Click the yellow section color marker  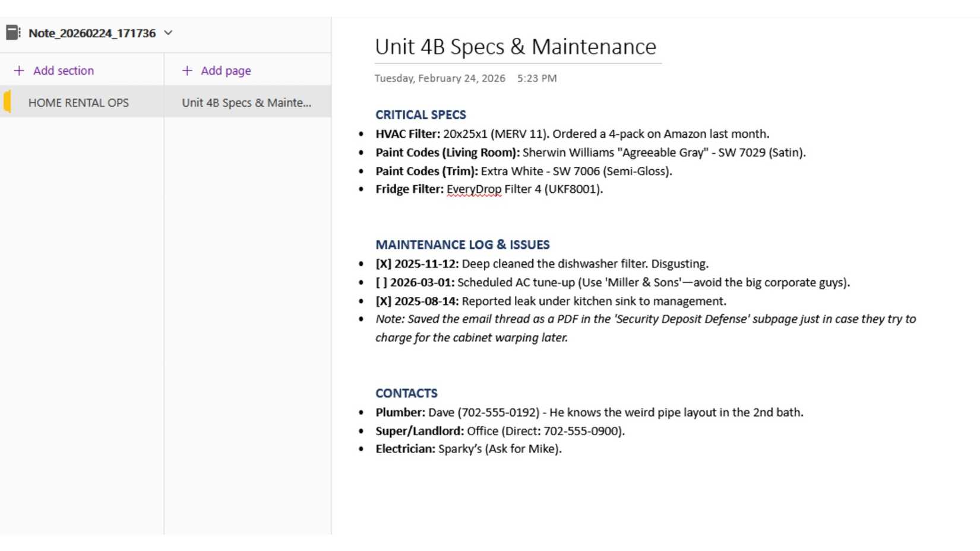[7, 102]
